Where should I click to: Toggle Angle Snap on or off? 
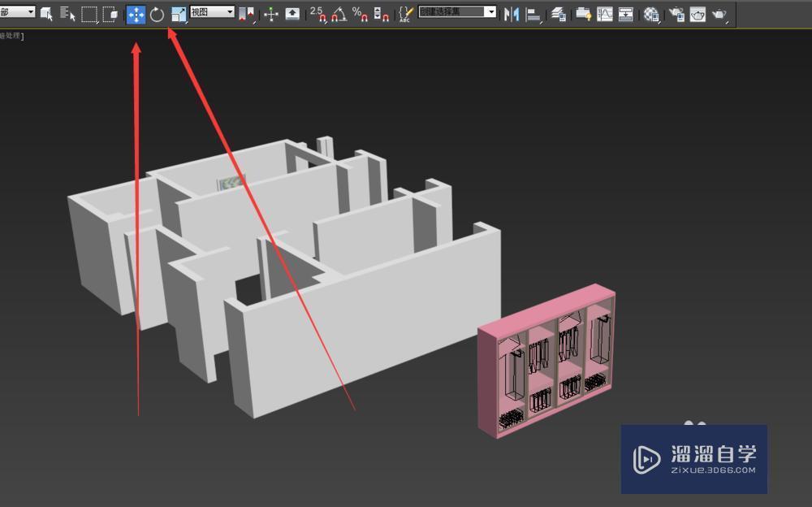click(x=339, y=14)
